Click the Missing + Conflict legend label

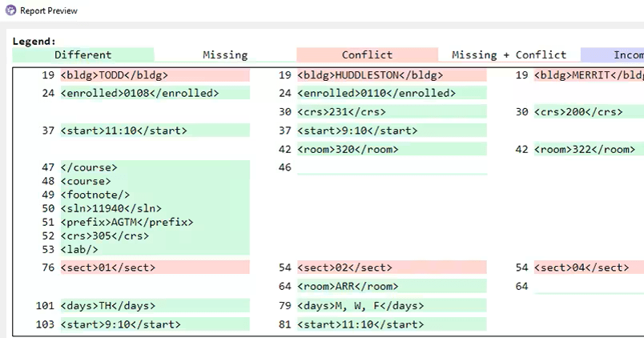tap(509, 55)
